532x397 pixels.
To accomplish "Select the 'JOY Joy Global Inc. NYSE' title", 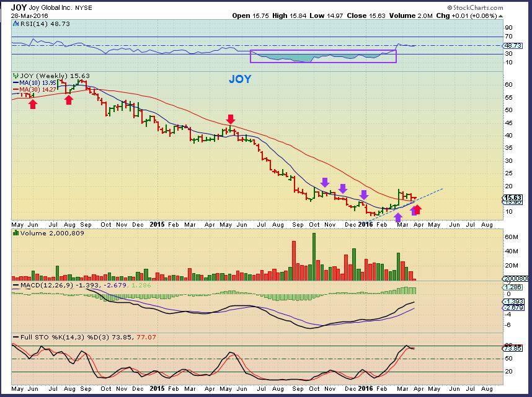I will 51,7.
